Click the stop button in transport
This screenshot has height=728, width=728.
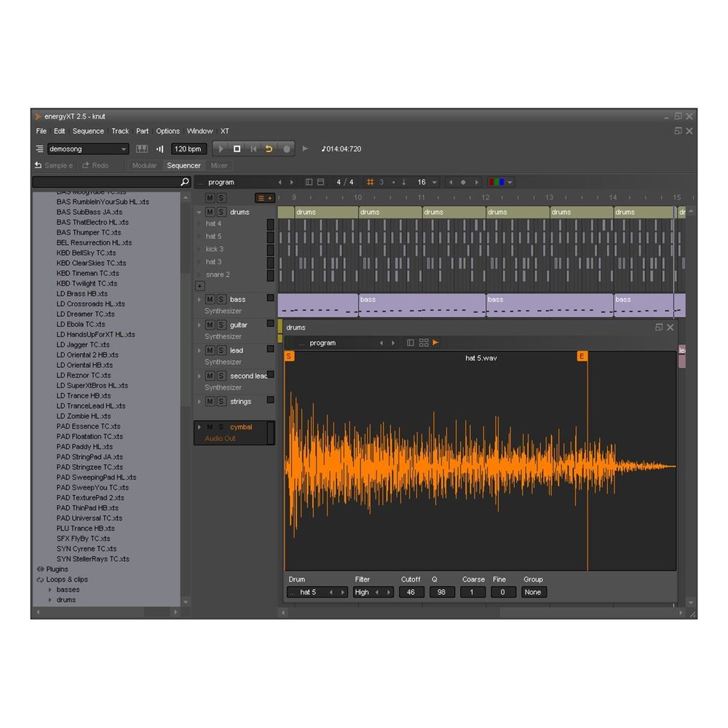pos(237,149)
